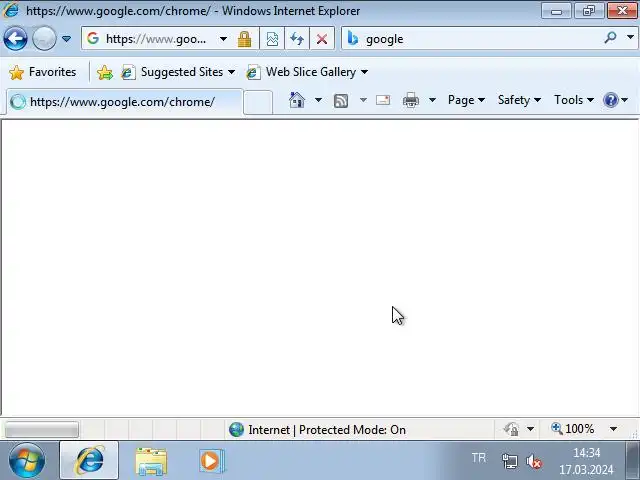Expand the address bar autocomplete dropdown

[223, 39]
